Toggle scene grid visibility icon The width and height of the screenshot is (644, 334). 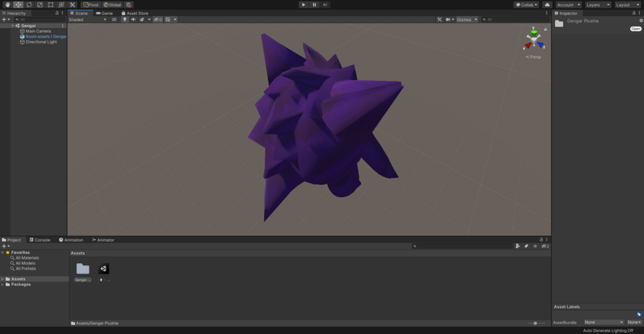click(x=168, y=19)
